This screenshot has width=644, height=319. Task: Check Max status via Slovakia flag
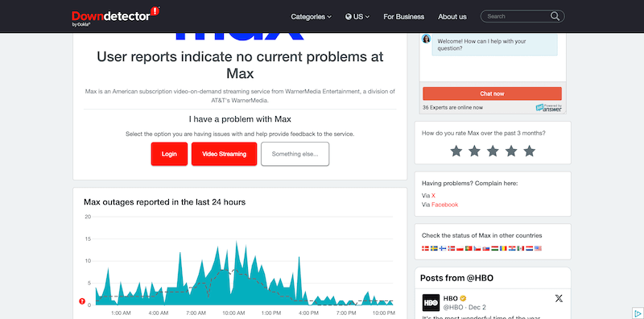click(486, 248)
